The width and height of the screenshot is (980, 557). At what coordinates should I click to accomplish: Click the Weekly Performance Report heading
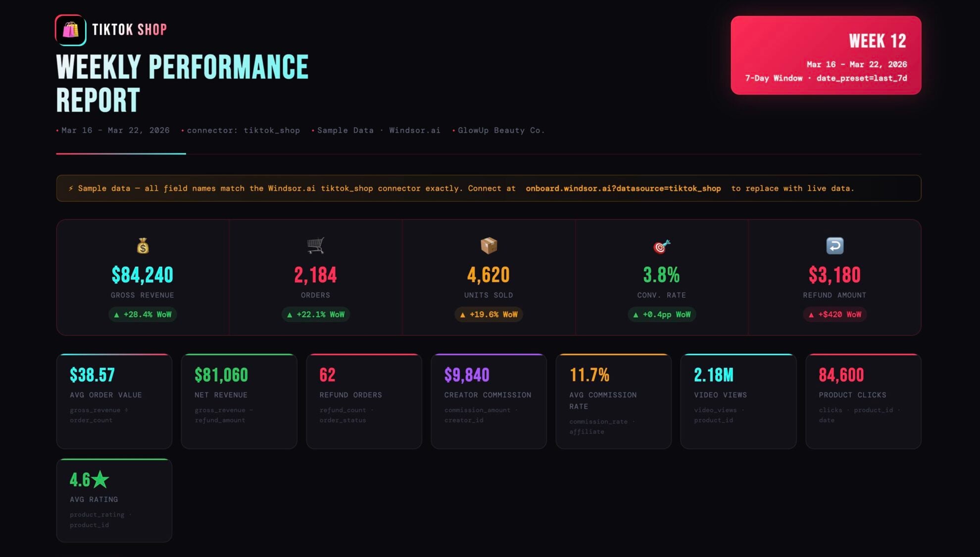pos(182,84)
